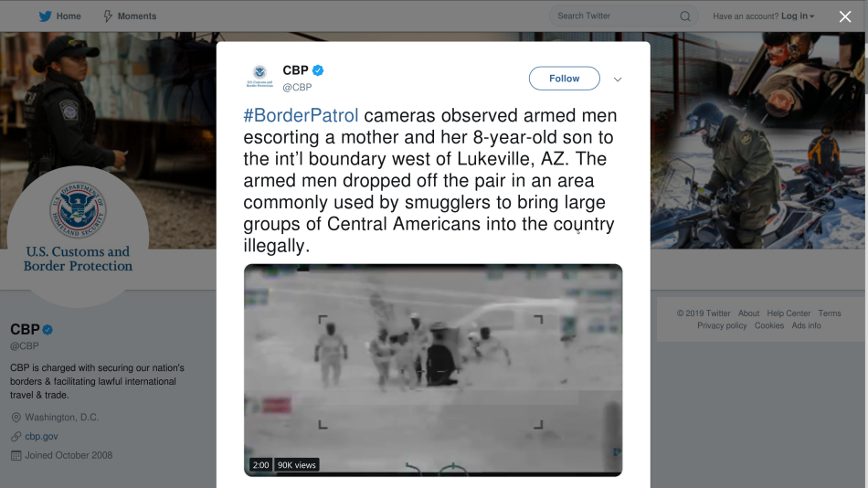
Task: Play the infrared border video
Action: click(433, 370)
